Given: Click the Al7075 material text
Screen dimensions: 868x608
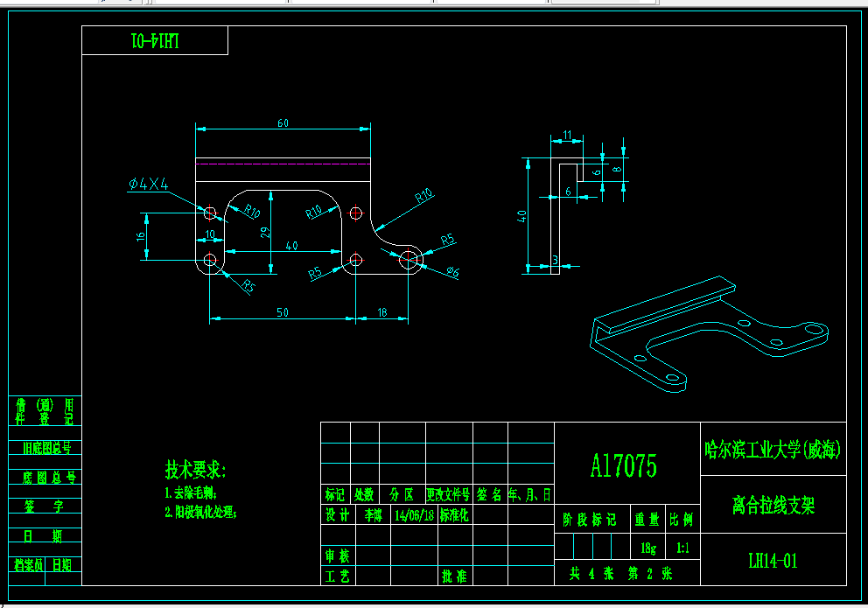Looking at the screenshot, I should (624, 465).
